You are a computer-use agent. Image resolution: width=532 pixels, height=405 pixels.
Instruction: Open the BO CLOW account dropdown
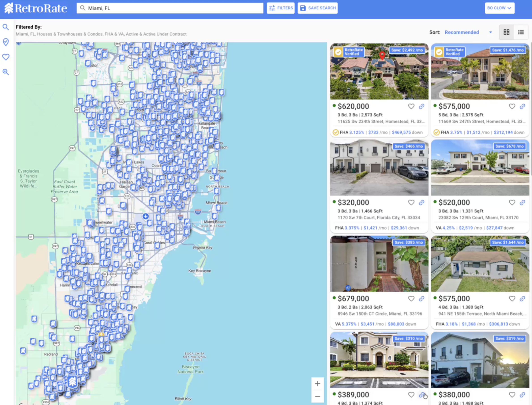500,8
